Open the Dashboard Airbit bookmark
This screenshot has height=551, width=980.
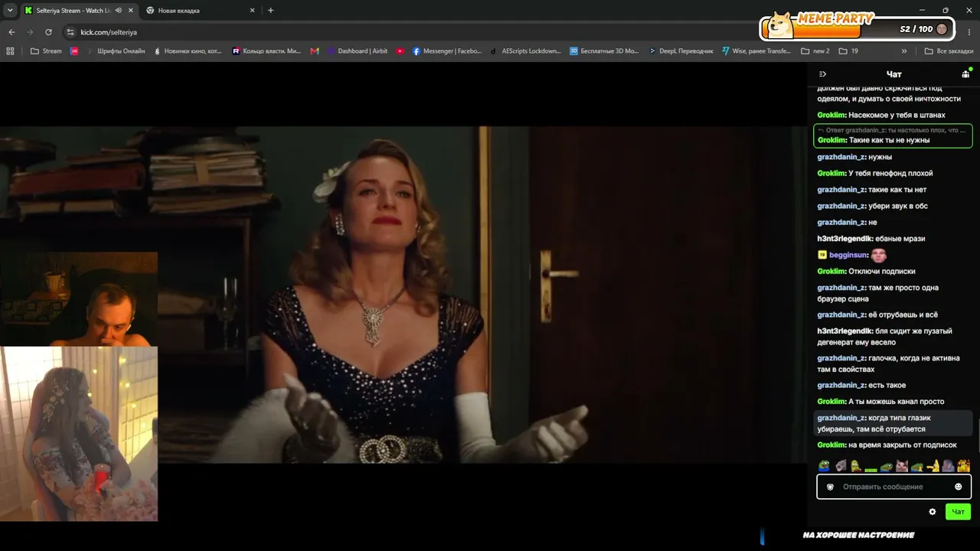click(358, 51)
